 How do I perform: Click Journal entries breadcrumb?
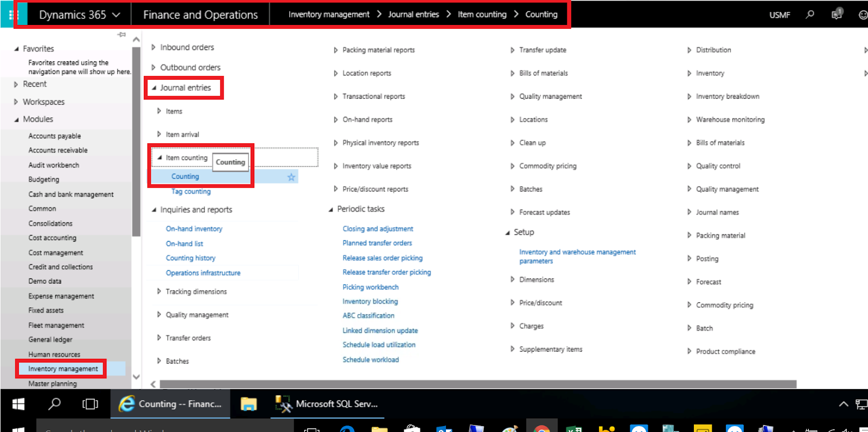(x=413, y=15)
